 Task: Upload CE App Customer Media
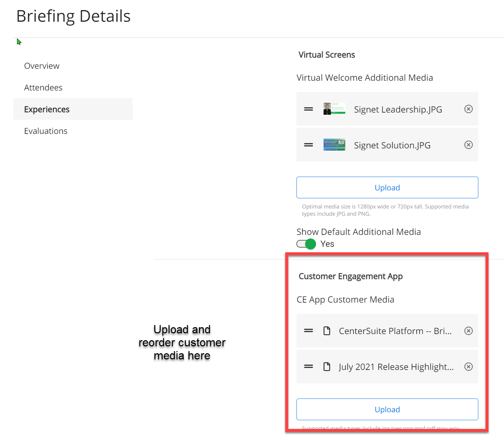click(387, 409)
